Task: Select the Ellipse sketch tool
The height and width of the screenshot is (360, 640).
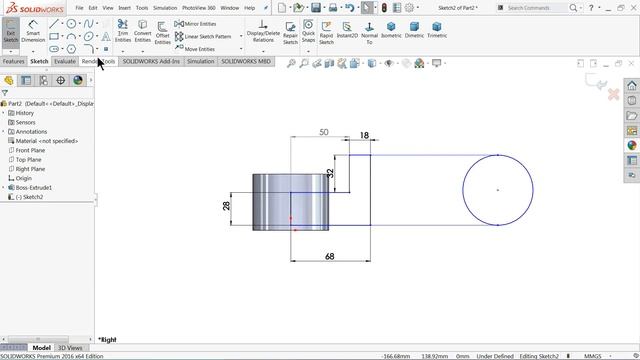Action: [x=88, y=36]
